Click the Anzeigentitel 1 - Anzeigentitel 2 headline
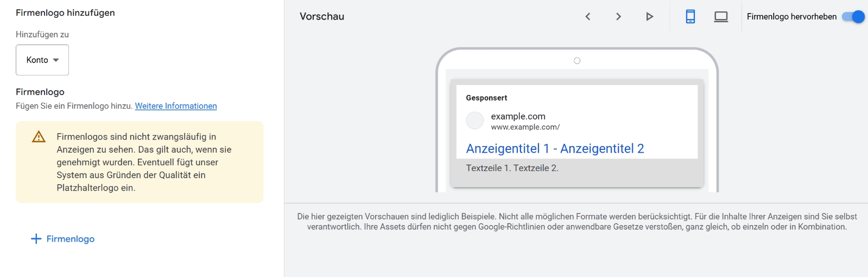 coord(555,149)
